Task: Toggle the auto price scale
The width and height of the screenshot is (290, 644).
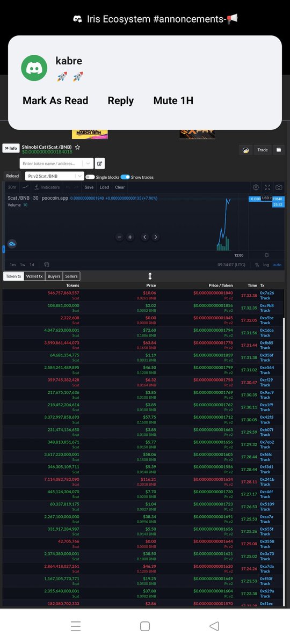Action: coord(277,265)
